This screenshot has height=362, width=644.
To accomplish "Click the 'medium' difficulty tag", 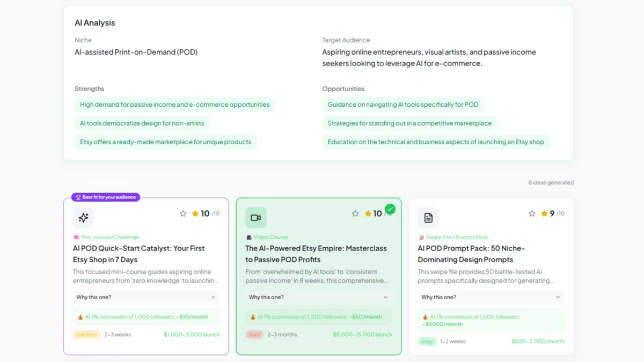I will pyautogui.click(x=87, y=335).
